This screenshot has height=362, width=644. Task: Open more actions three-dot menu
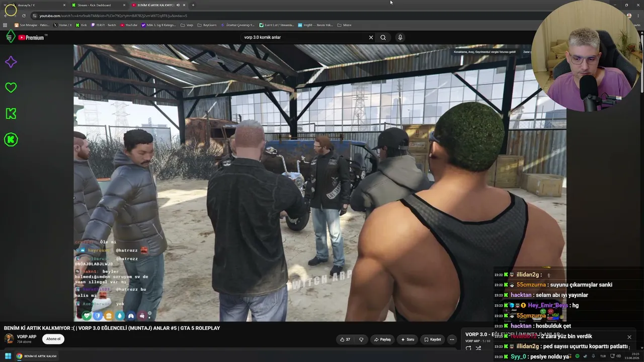tap(452, 339)
